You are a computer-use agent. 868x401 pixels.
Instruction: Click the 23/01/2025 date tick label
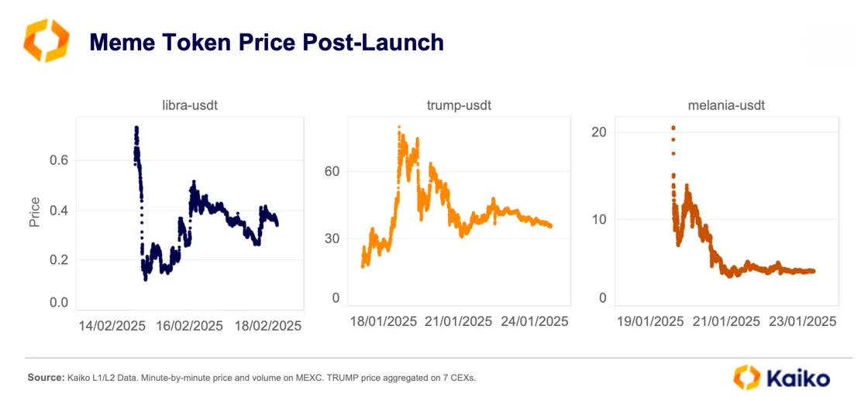click(x=803, y=321)
